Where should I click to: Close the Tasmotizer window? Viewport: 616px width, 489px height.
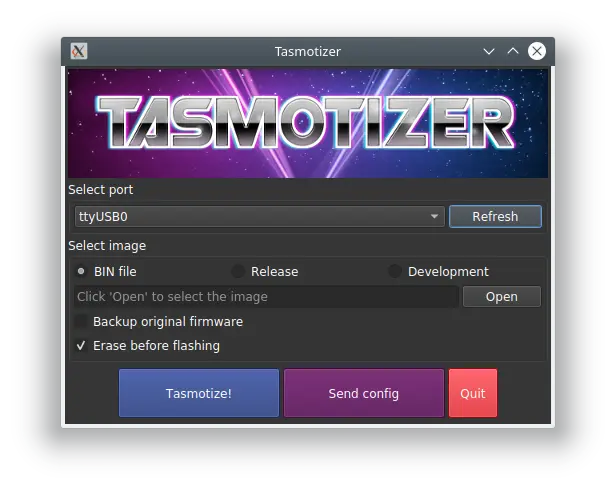[x=537, y=51]
